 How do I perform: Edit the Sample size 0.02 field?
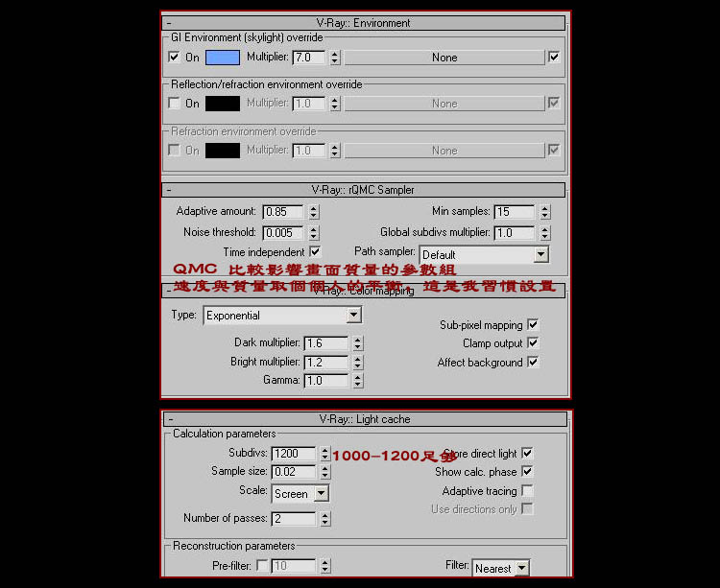point(294,472)
